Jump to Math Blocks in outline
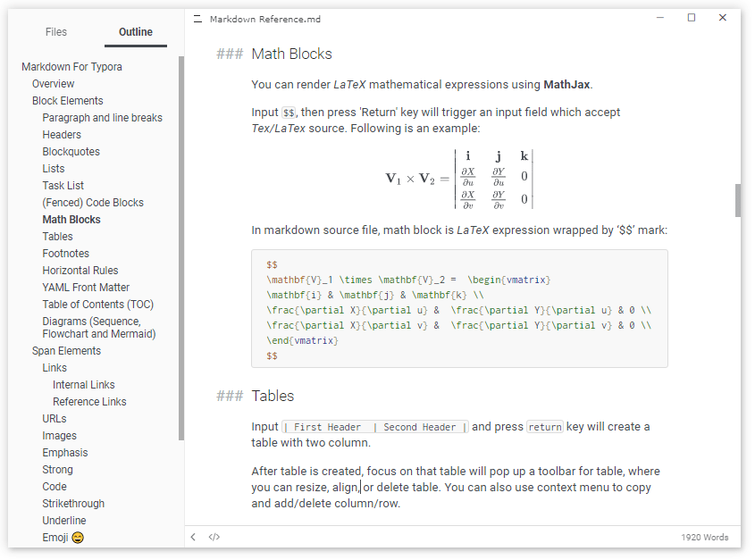 pos(71,220)
